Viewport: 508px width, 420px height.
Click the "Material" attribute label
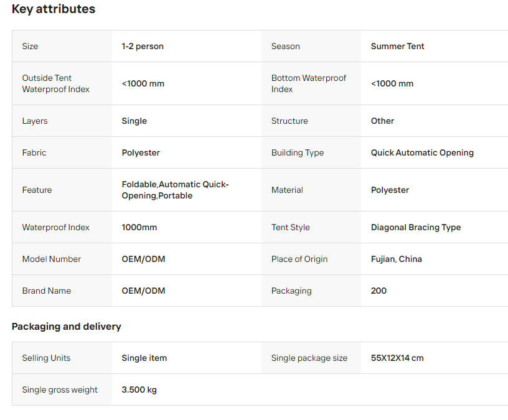pos(287,190)
